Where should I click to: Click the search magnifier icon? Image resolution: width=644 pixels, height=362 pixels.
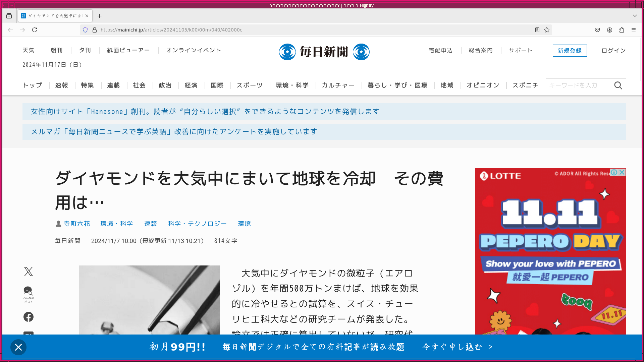tap(618, 85)
